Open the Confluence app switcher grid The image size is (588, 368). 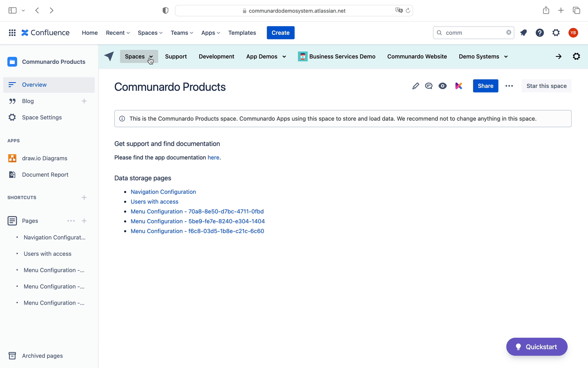click(x=12, y=33)
